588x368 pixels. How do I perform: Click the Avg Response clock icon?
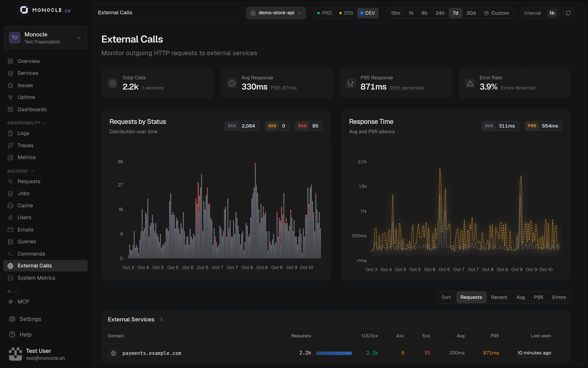pyautogui.click(x=232, y=83)
